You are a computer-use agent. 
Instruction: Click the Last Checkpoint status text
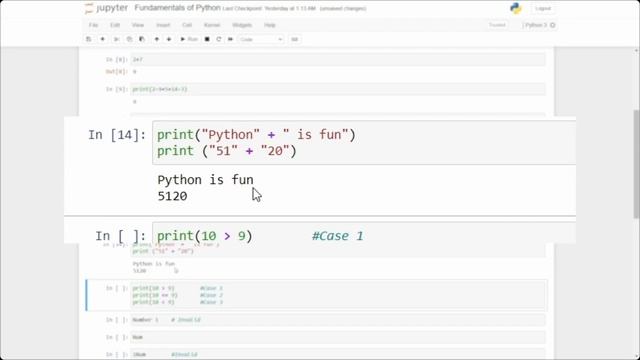[x=269, y=8]
